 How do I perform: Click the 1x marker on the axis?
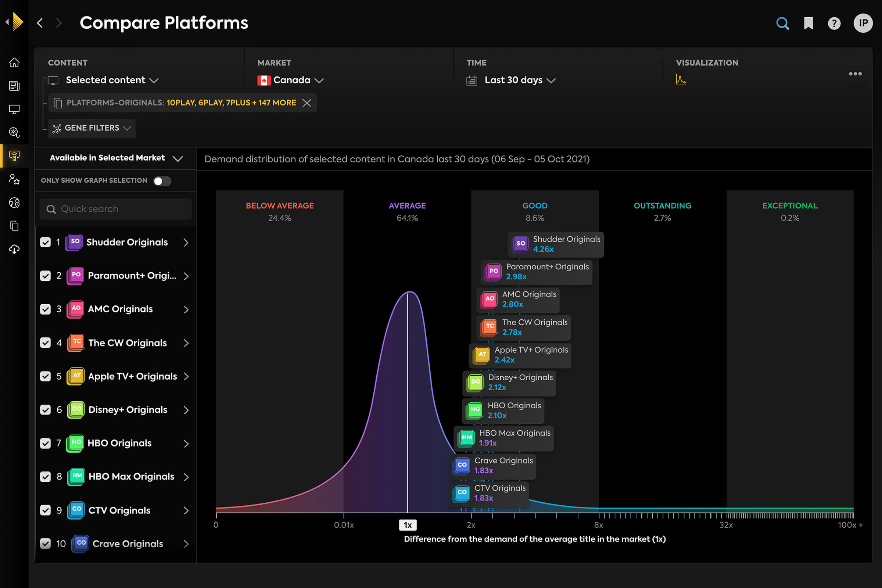408,525
